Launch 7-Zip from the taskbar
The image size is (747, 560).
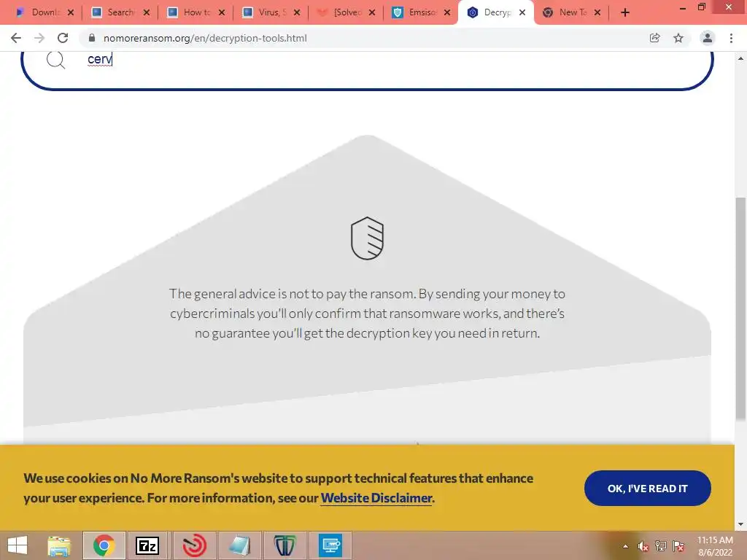coord(147,545)
